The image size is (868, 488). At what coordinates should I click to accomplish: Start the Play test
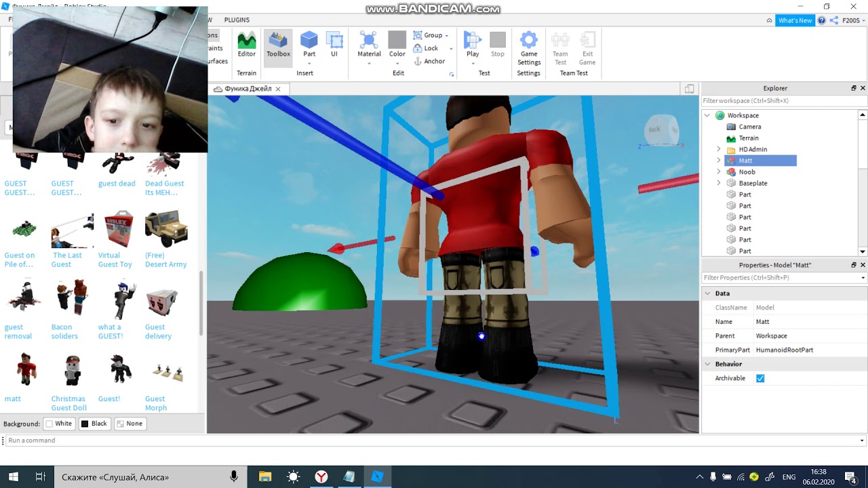[473, 43]
